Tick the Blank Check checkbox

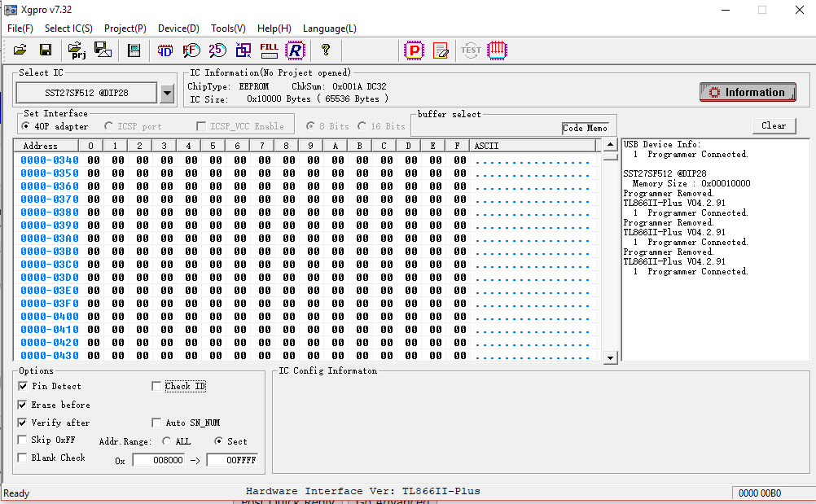pos(23,458)
